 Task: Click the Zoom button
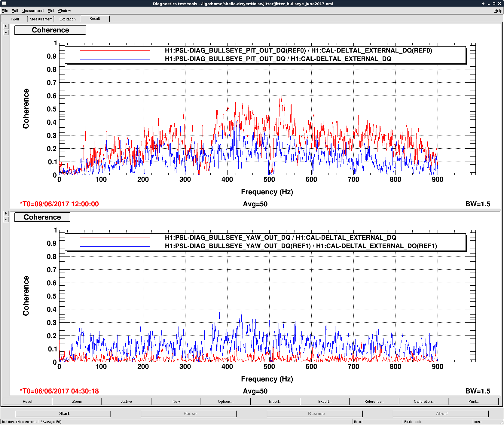point(77,401)
